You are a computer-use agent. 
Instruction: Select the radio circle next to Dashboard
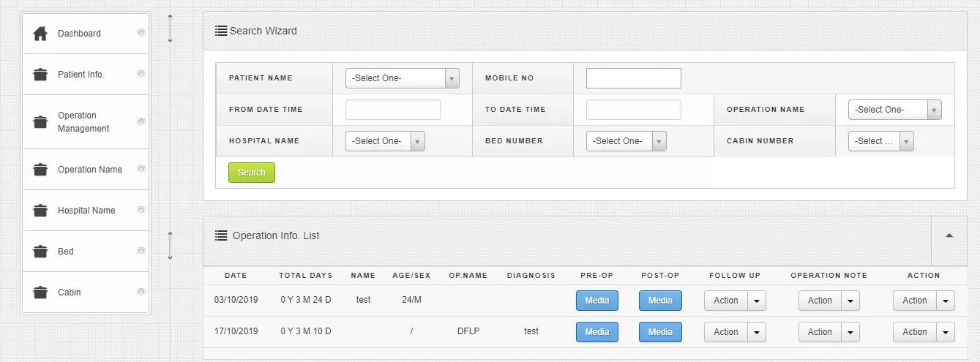pyautogui.click(x=141, y=33)
